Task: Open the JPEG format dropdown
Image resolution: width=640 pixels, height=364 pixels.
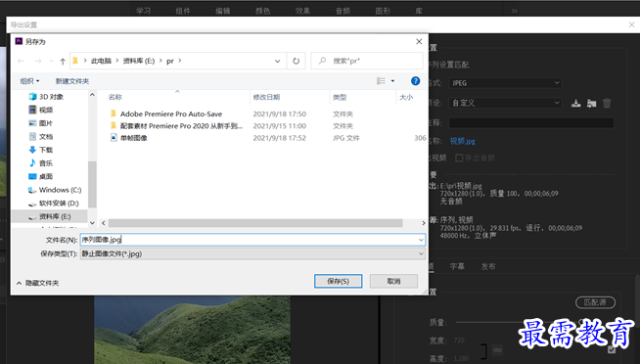Action: pyautogui.click(x=505, y=83)
